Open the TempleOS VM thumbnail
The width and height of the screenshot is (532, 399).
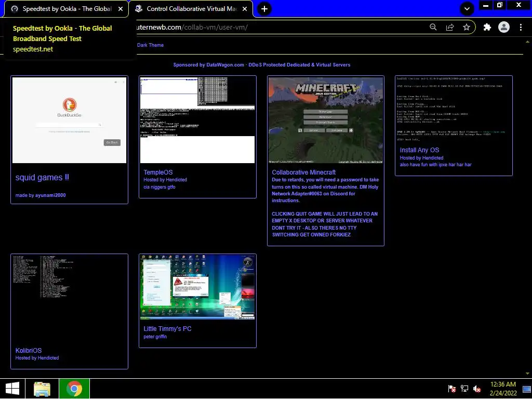click(x=197, y=120)
